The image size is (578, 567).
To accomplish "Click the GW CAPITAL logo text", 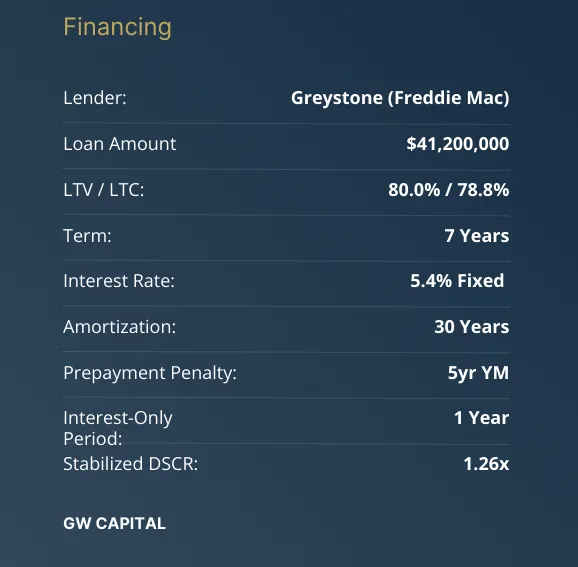I will coord(114,523).
